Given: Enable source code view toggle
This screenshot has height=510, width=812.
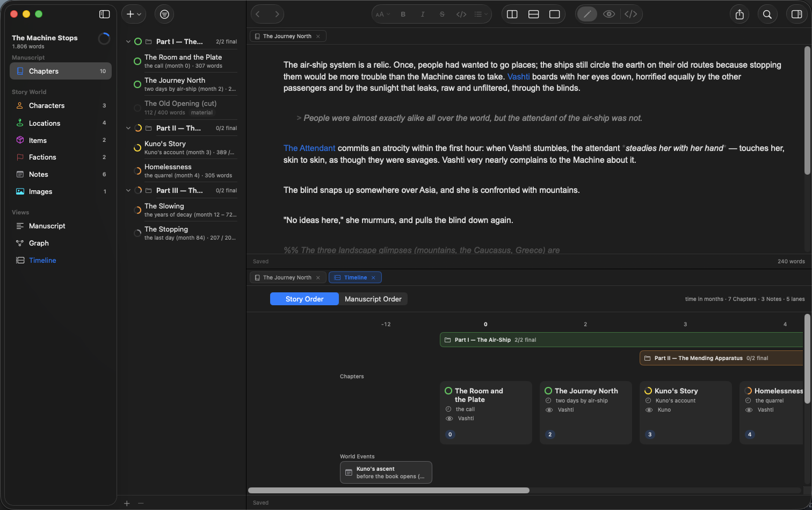Looking at the screenshot, I should point(631,15).
